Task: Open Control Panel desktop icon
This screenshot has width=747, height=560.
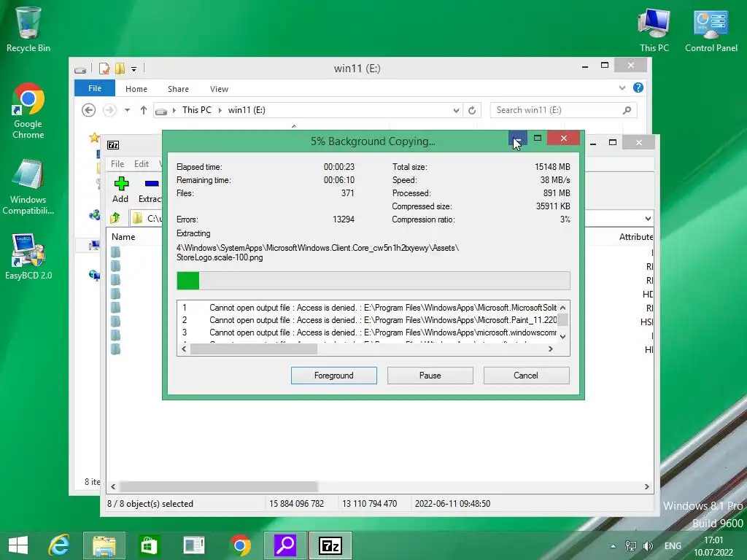Action: tap(711, 29)
